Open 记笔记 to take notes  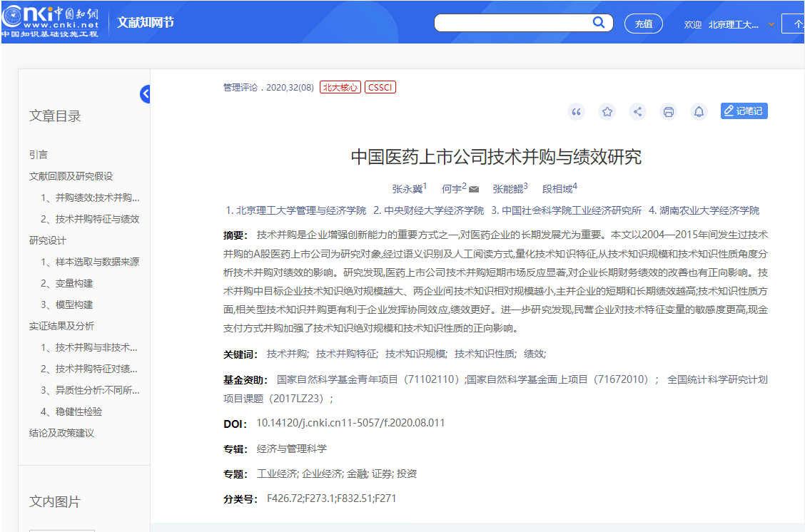tap(744, 111)
